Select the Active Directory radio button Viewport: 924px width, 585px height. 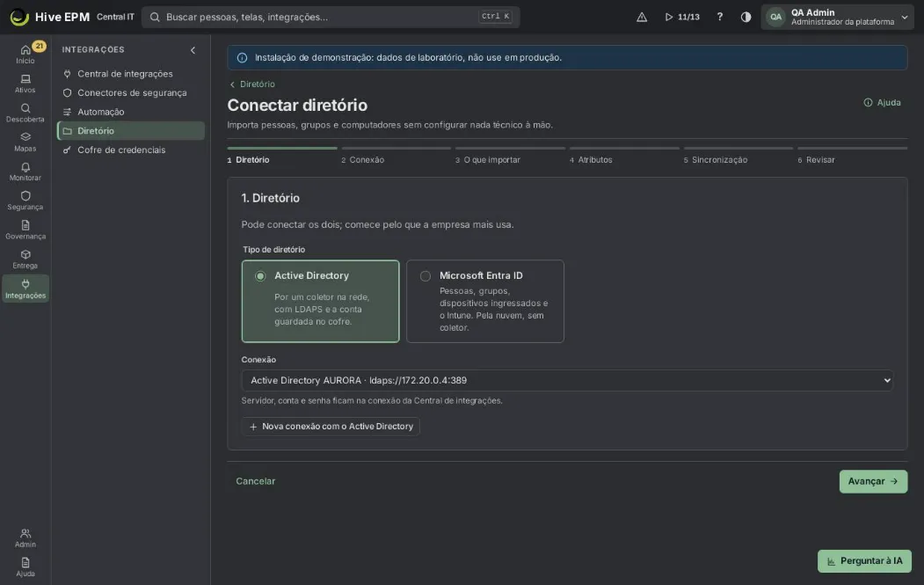click(x=260, y=276)
